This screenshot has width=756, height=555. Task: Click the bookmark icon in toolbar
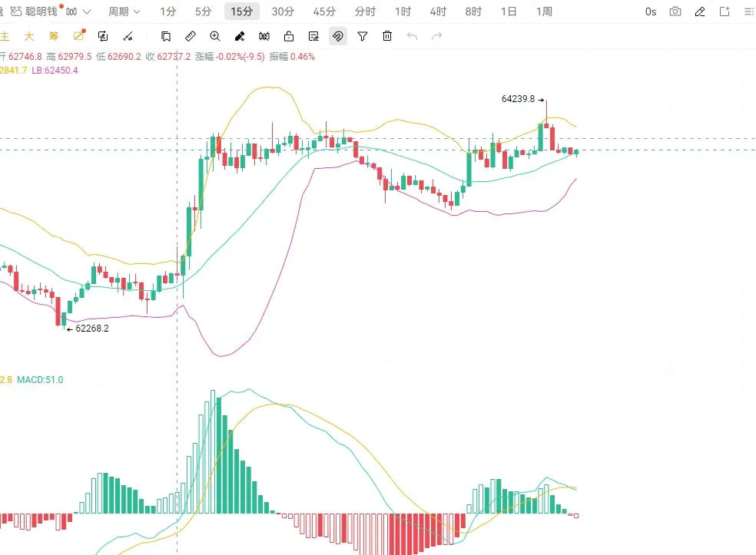[x=165, y=36]
